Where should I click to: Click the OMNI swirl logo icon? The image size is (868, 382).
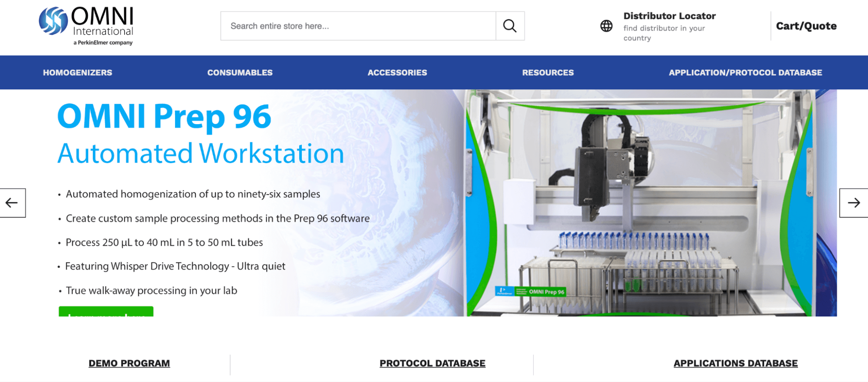tap(53, 21)
